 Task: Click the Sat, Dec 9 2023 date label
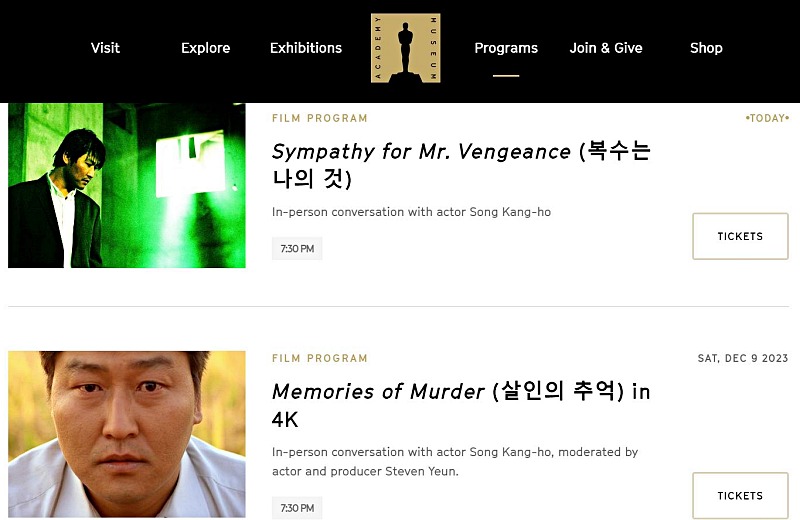point(743,358)
